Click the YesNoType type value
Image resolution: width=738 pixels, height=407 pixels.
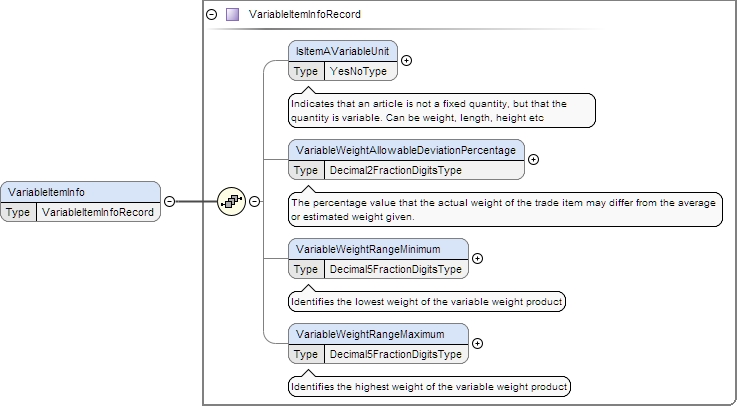click(357, 71)
